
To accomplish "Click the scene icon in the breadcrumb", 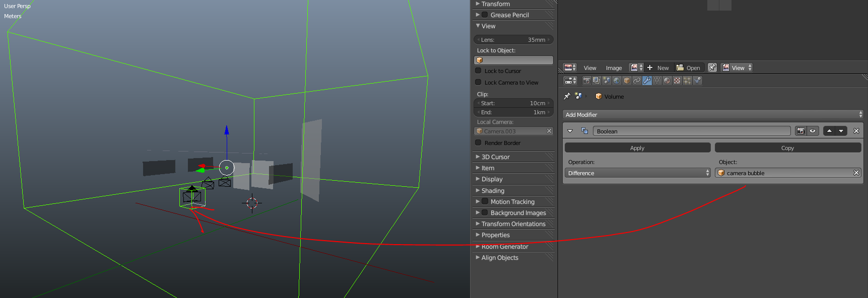I will 578,96.
